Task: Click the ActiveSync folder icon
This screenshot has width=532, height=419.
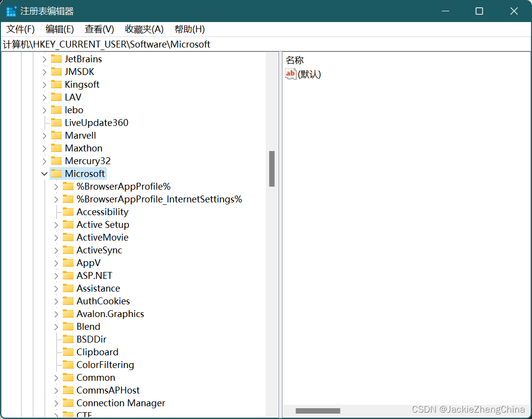Action: 68,250
